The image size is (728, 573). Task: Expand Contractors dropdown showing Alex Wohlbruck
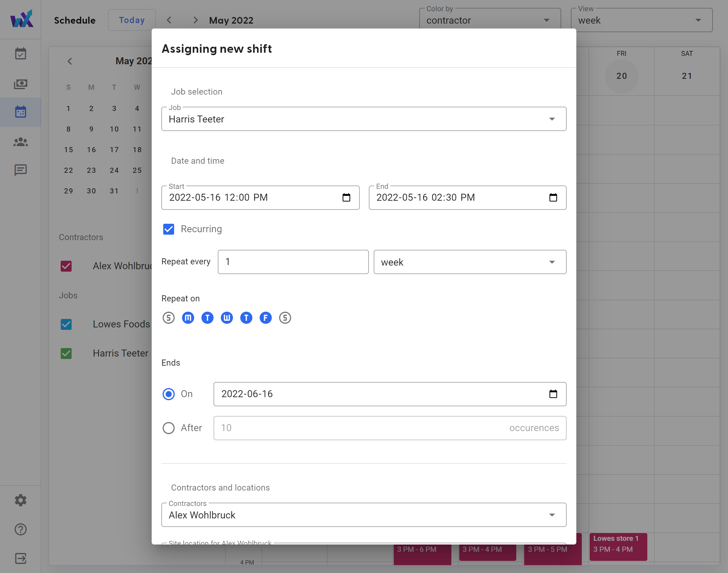click(x=363, y=515)
